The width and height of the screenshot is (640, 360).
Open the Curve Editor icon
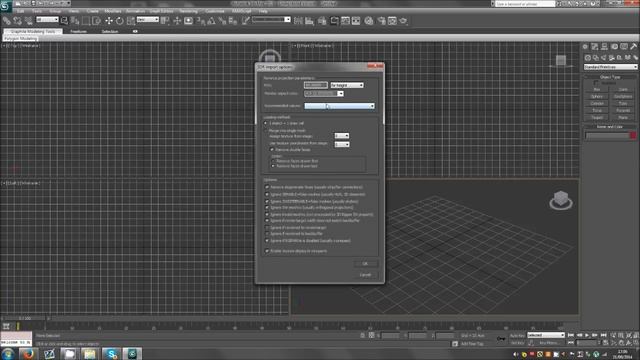[345, 20]
